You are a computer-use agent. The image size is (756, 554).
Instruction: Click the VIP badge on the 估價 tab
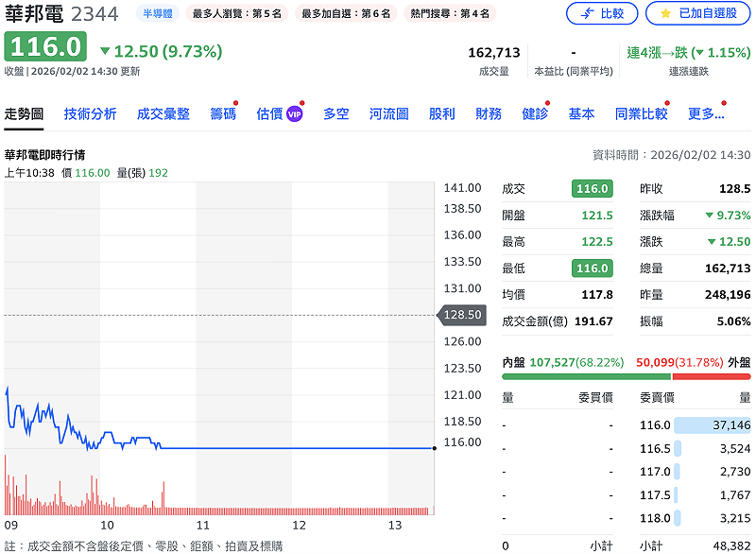[294, 114]
